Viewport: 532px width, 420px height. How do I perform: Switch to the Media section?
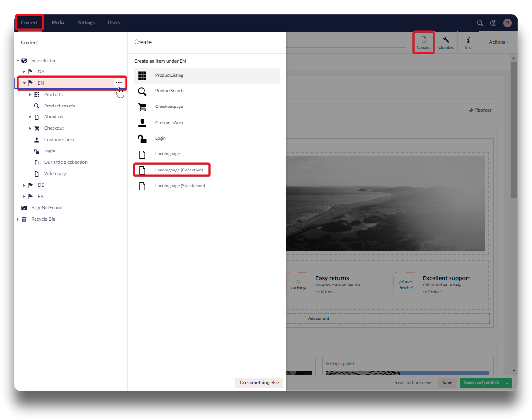click(58, 23)
